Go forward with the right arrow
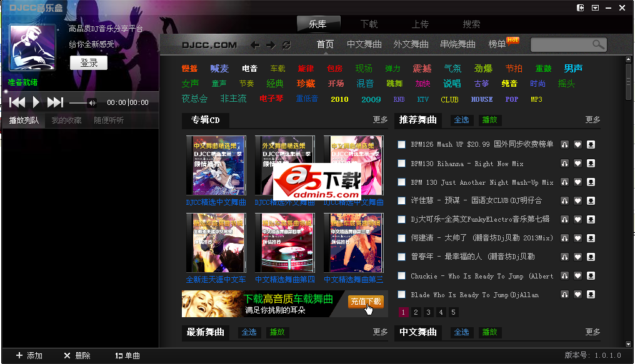This screenshot has width=635, height=364. click(x=271, y=45)
